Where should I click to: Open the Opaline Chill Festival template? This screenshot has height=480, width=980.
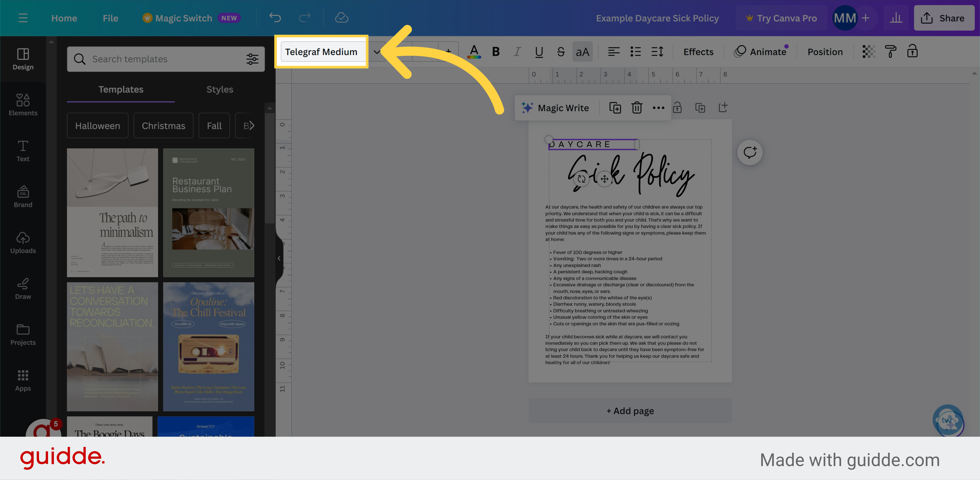(209, 346)
